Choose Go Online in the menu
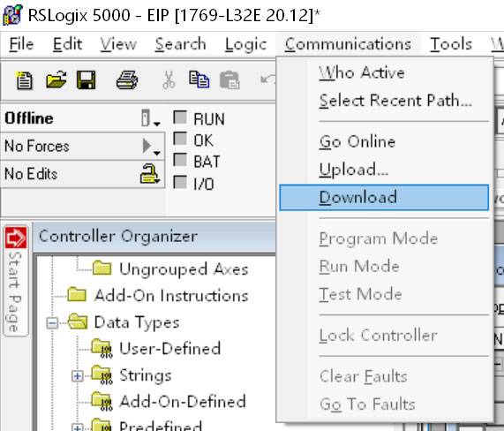 (x=357, y=141)
